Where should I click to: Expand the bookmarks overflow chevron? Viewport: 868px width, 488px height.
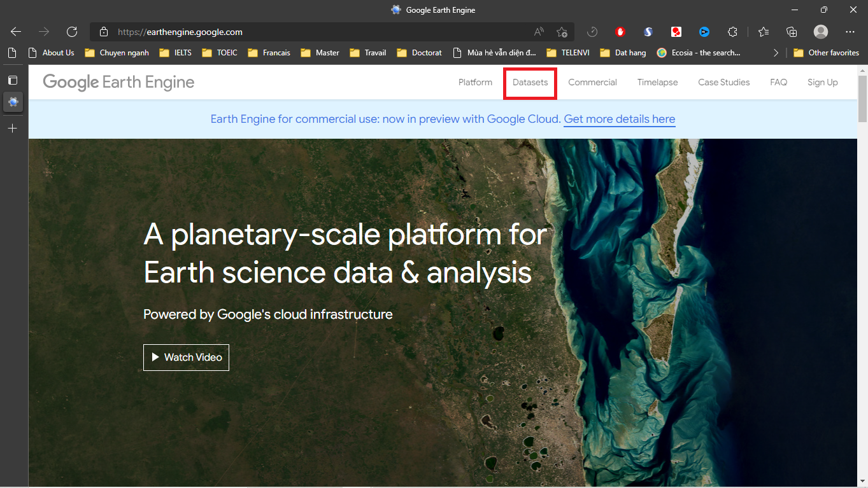click(776, 53)
